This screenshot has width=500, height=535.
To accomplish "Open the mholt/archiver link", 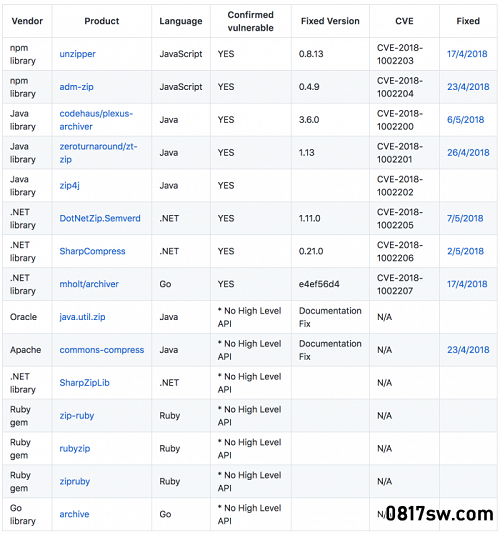I will point(89,284).
